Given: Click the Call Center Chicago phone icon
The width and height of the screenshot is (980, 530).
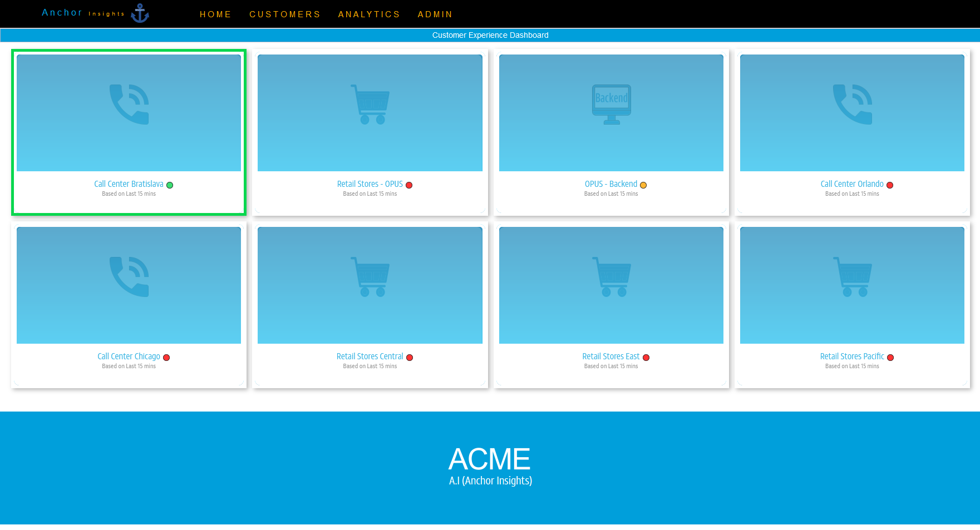Looking at the screenshot, I should [129, 276].
